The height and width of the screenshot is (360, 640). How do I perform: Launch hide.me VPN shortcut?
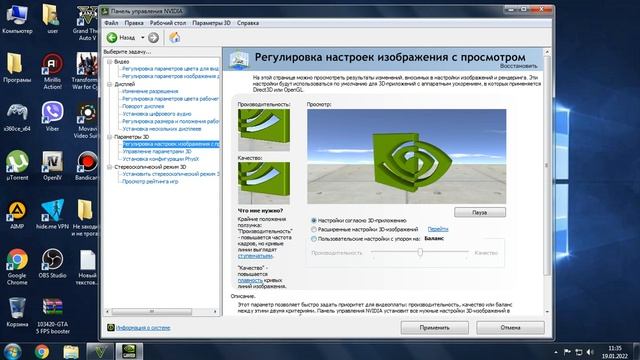click(x=52, y=215)
